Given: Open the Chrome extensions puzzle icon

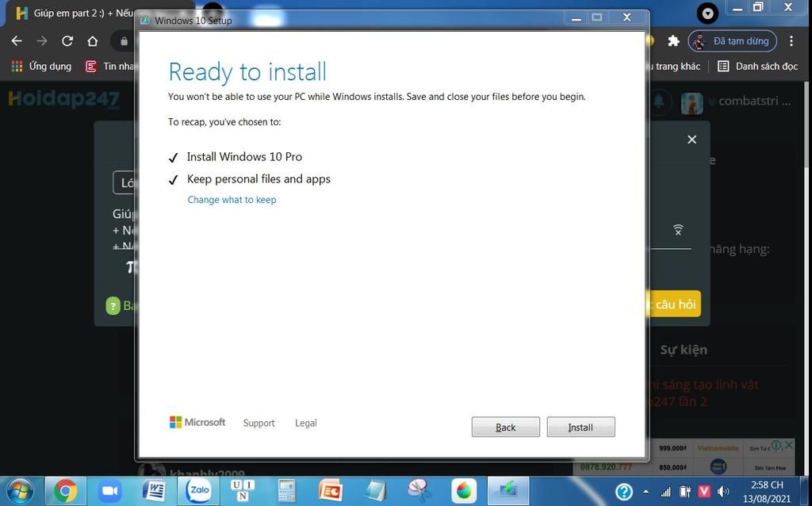Looking at the screenshot, I should point(673,41).
